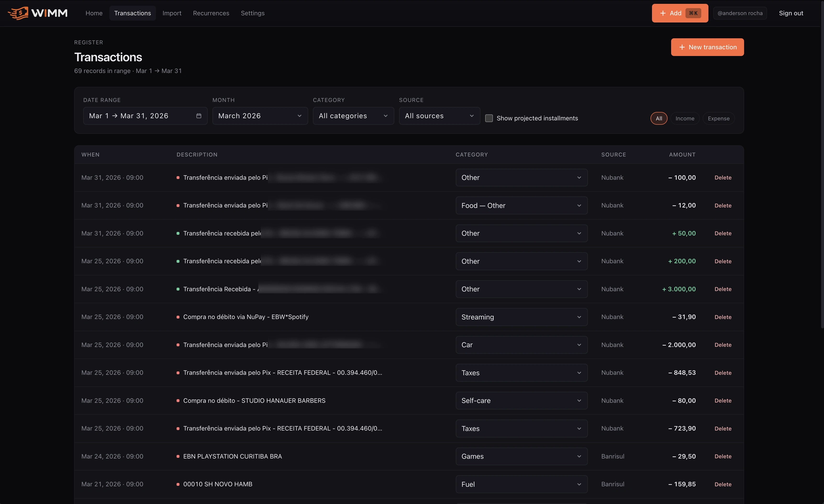Select the Expense filter pill
The height and width of the screenshot is (504, 824).
pyautogui.click(x=718, y=118)
